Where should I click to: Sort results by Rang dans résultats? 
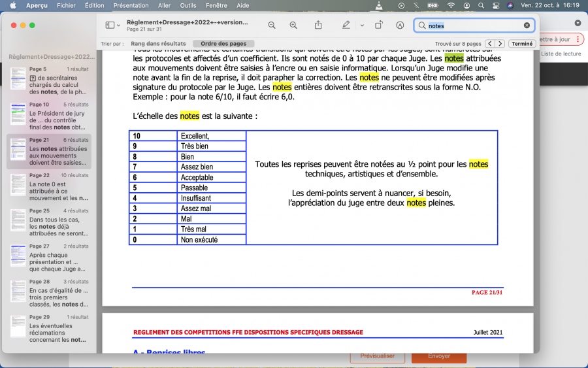pos(158,44)
